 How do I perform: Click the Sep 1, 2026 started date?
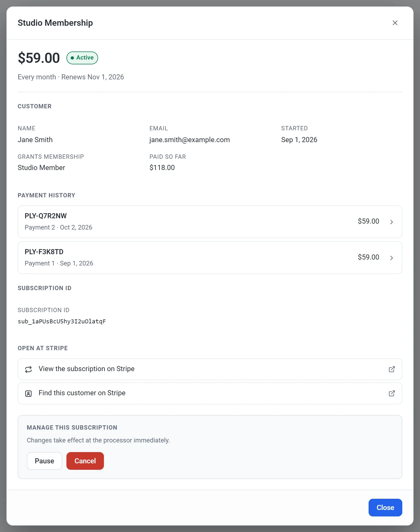[299, 140]
